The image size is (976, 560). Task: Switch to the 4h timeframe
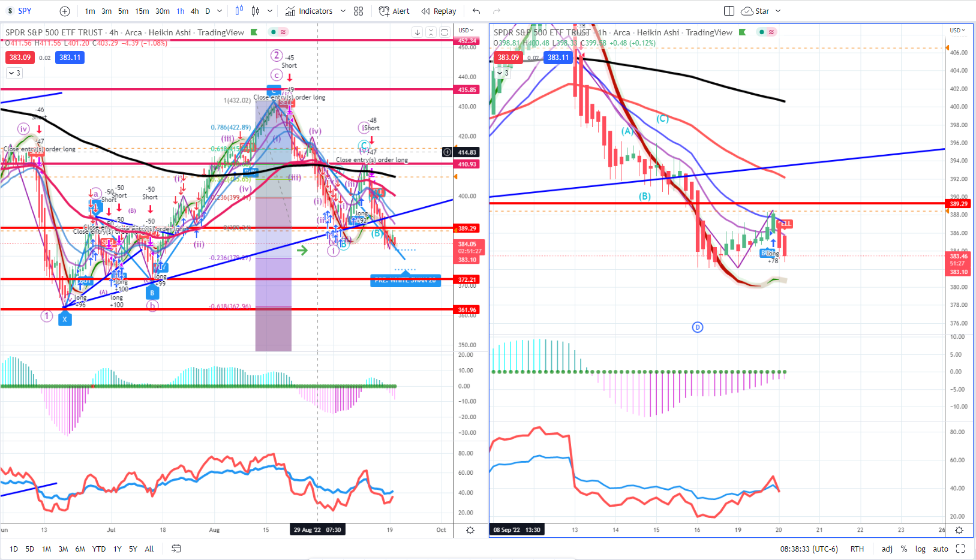[195, 11]
